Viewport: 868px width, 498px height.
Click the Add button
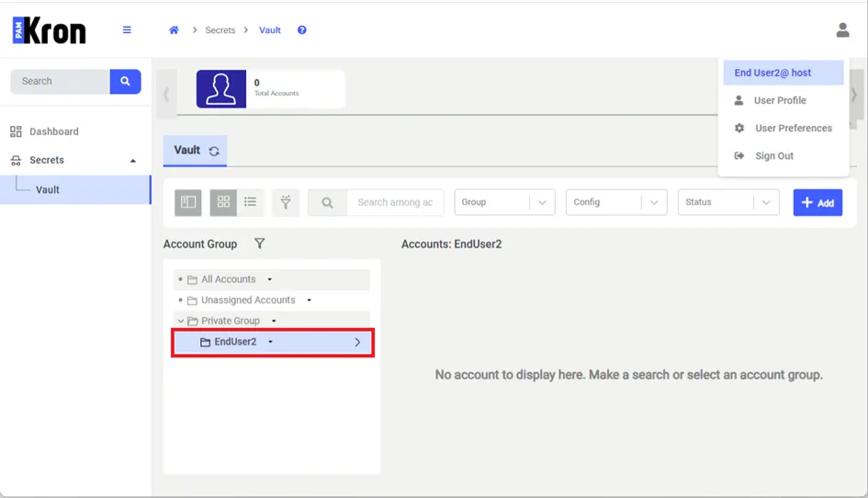[x=817, y=203]
